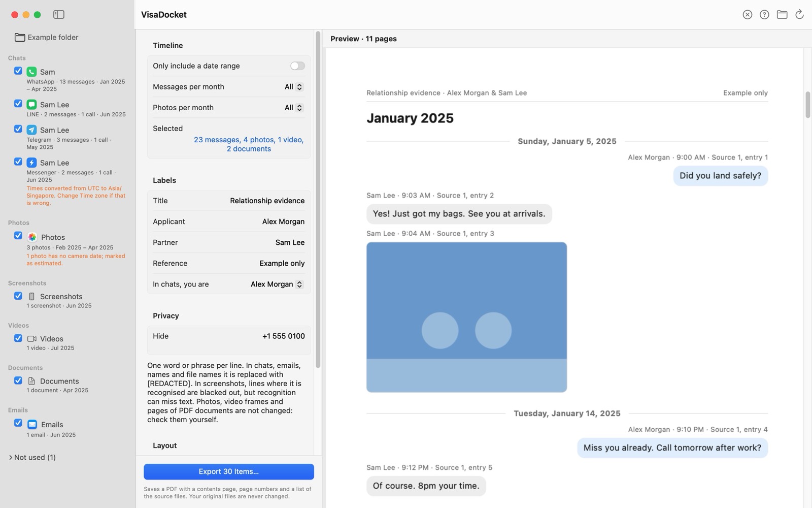This screenshot has width=812, height=508.
Task: Open the In chats, you are dropdown
Action: coord(277,284)
